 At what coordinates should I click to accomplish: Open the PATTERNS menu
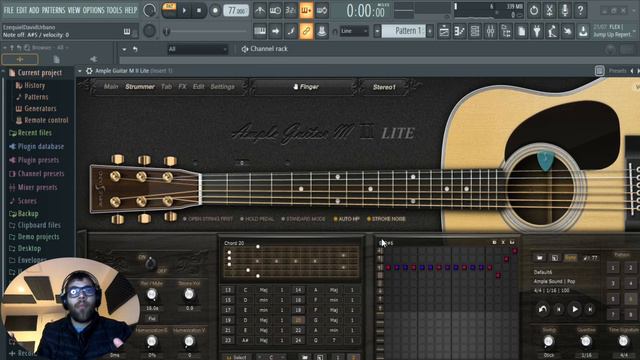(53, 10)
